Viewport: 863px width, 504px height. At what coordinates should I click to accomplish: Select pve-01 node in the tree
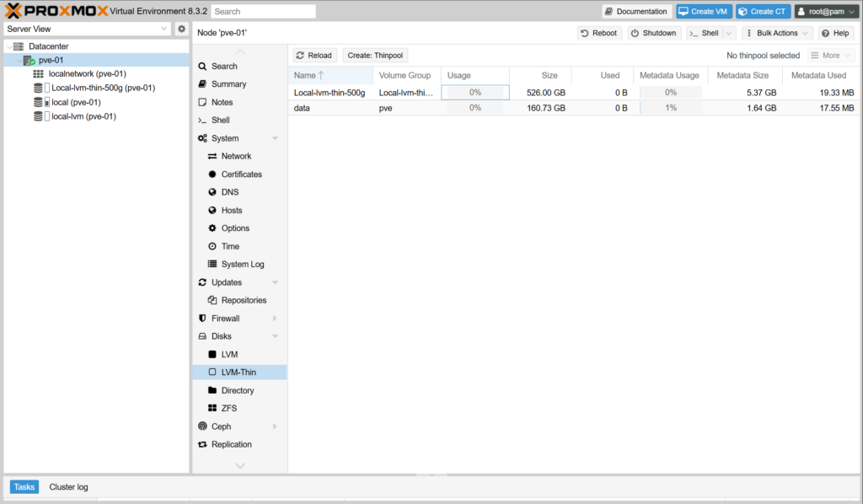point(51,61)
